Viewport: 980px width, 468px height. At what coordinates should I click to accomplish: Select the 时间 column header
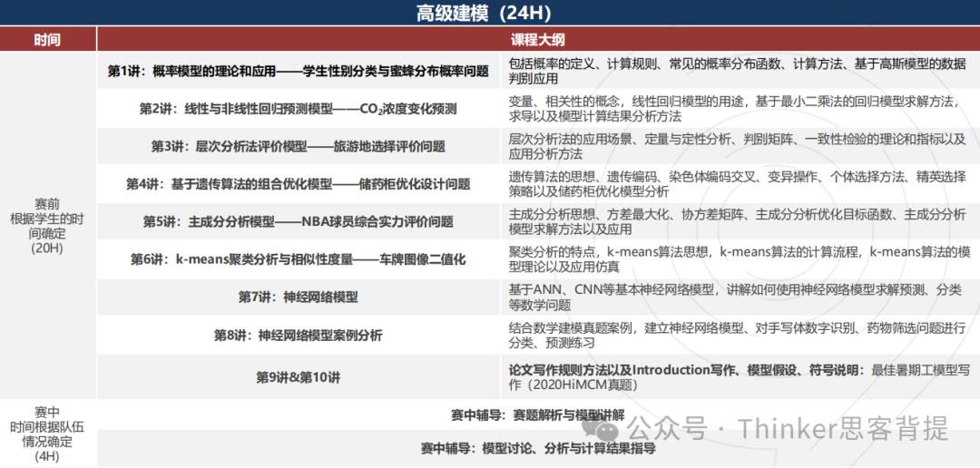pyautogui.click(x=47, y=39)
